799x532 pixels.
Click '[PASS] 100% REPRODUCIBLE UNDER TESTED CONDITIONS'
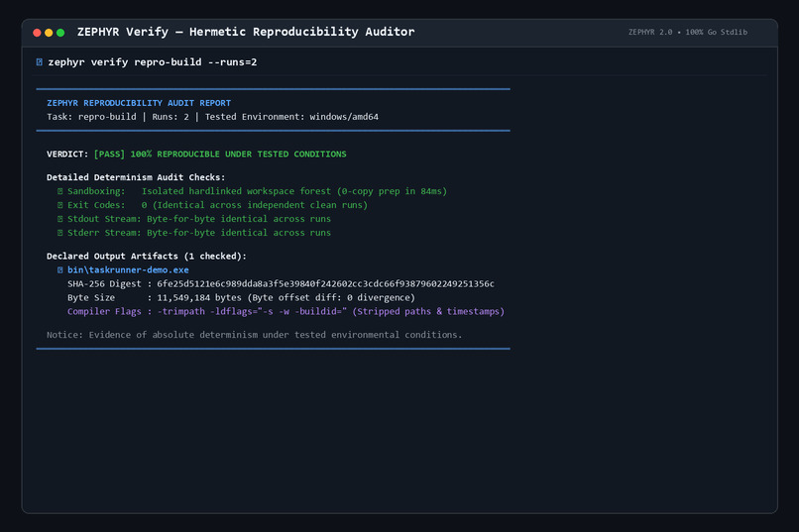click(x=220, y=154)
